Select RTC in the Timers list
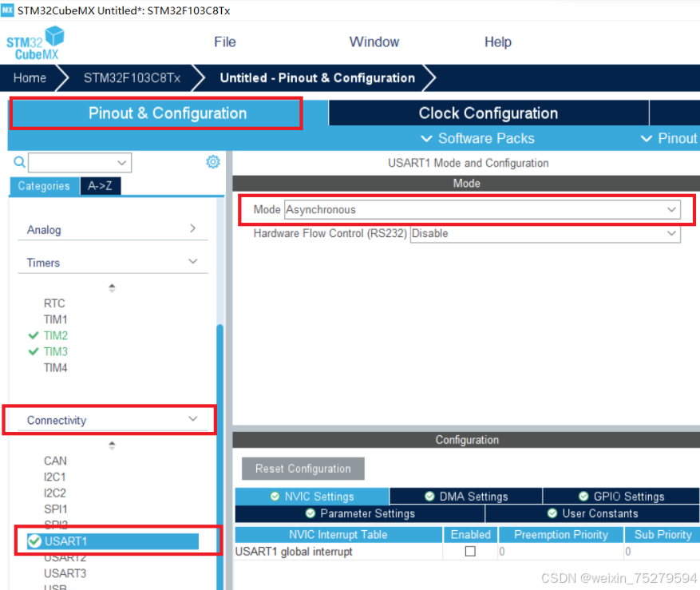This screenshot has width=700, height=590. pos(54,303)
